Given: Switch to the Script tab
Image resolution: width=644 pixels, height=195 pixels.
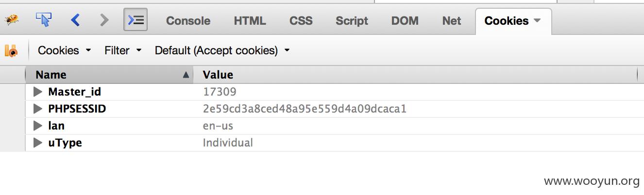Looking at the screenshot, I should tap(352, 21).
